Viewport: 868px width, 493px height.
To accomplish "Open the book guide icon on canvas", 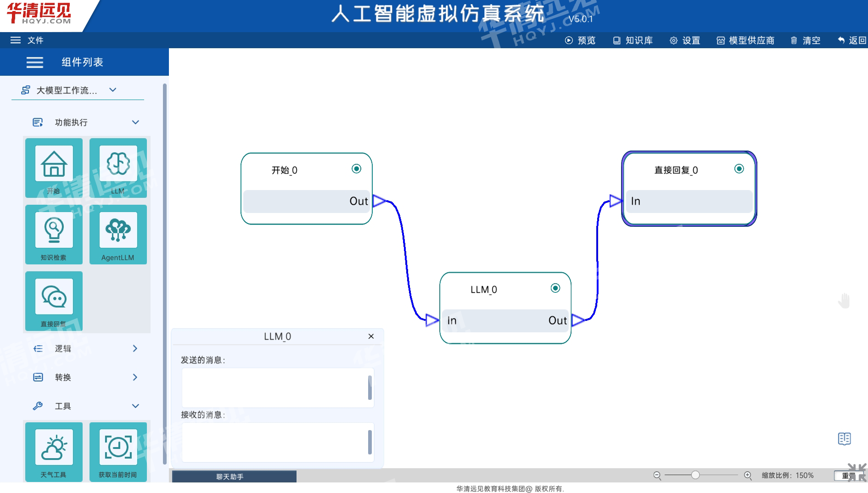I will click(x=844, y=439).
